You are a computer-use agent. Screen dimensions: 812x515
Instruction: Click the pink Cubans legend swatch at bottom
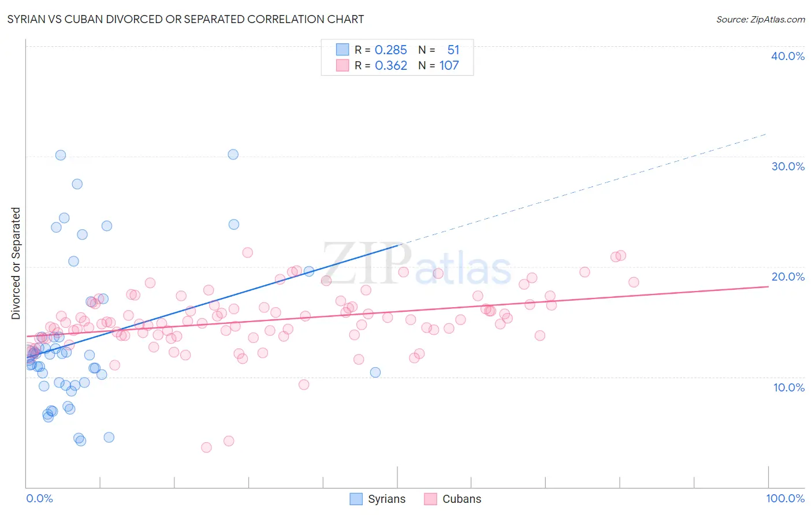click(x=430, y=499)
